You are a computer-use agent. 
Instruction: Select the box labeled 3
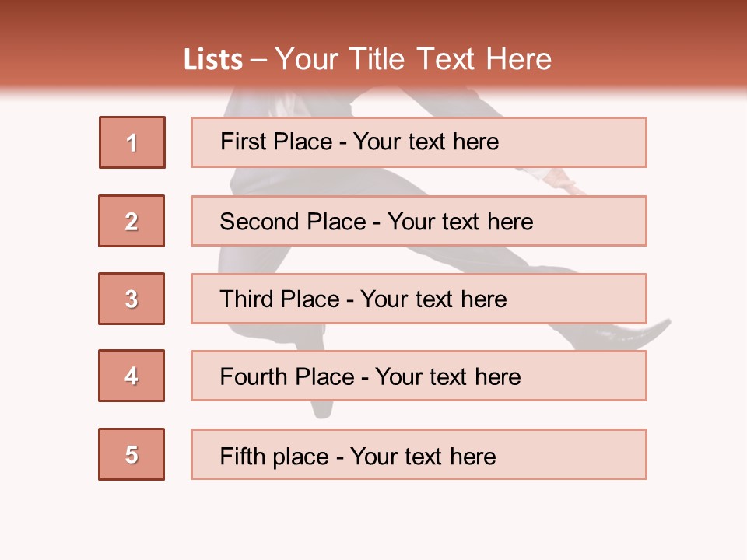click(132, 299)
